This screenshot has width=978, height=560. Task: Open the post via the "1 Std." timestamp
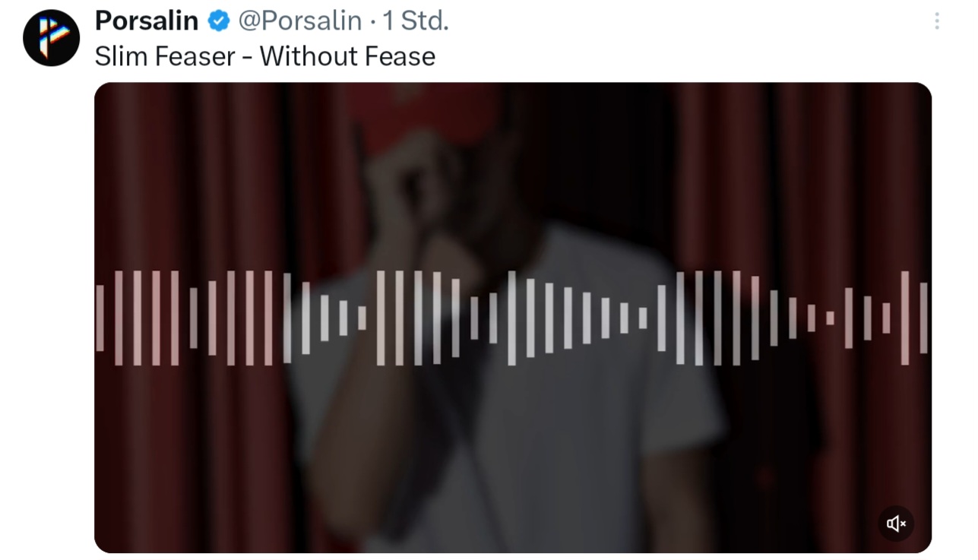416,21
